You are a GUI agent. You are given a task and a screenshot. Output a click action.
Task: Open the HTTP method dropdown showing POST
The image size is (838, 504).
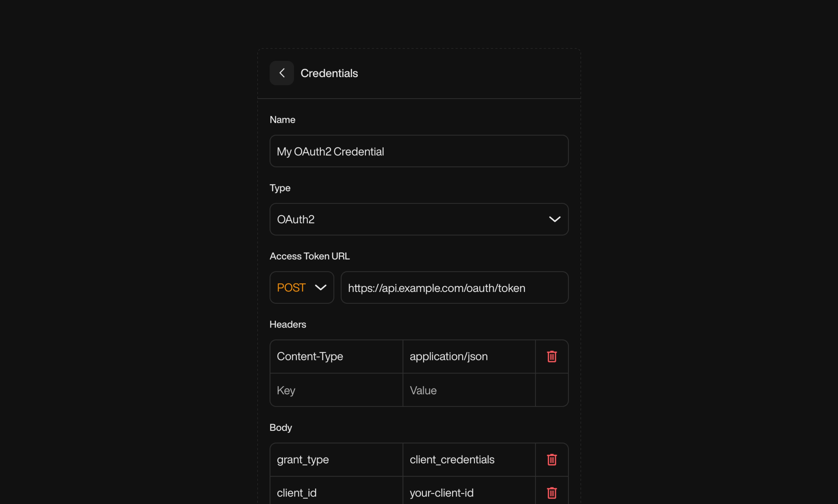click(x=301, y=287)
